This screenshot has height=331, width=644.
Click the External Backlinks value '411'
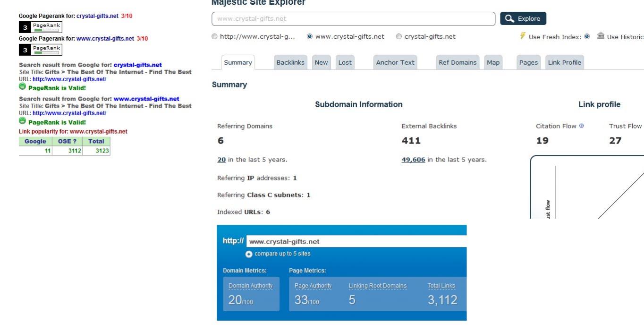pyautogui.click(x=411, y=141)
